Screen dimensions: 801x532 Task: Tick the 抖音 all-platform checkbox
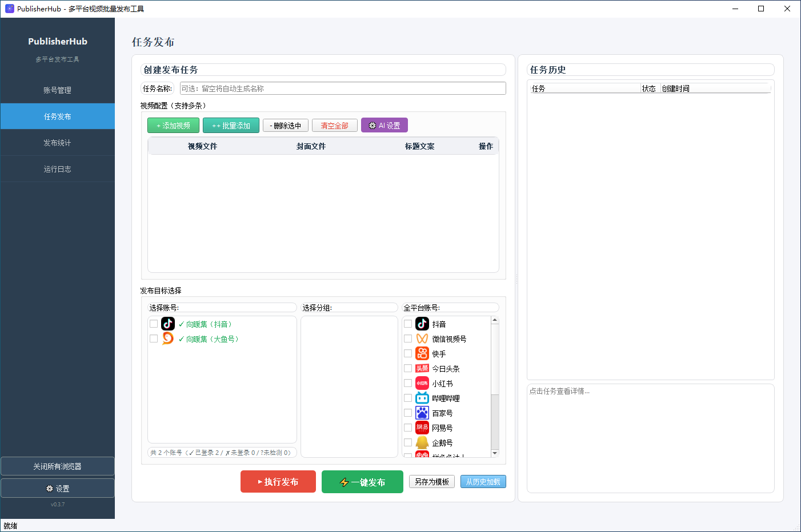[x=408, y=324]
